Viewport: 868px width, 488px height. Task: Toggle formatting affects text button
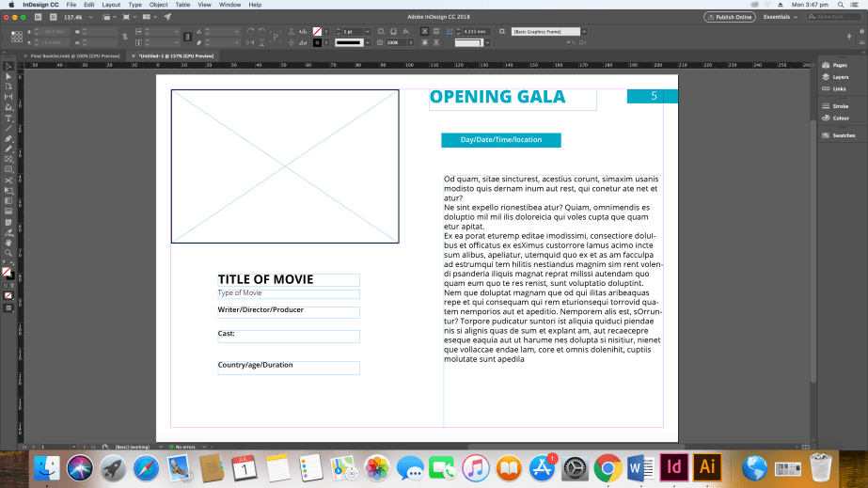12,286
